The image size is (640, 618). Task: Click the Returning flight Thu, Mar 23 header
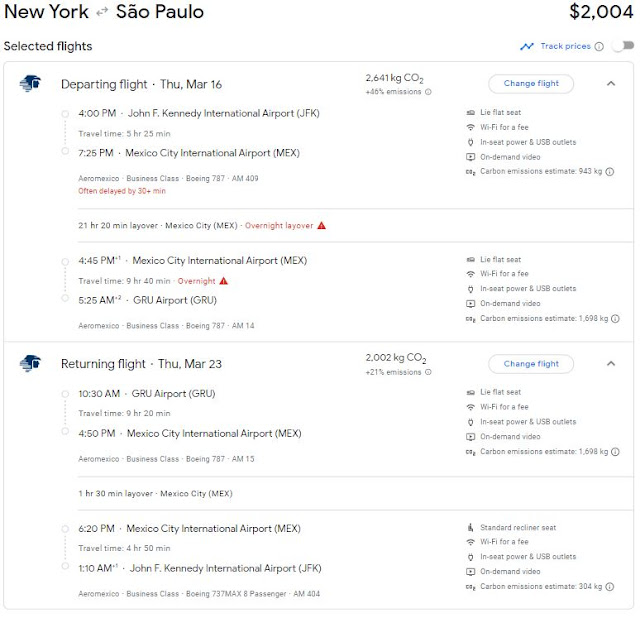tap(141, 364)
